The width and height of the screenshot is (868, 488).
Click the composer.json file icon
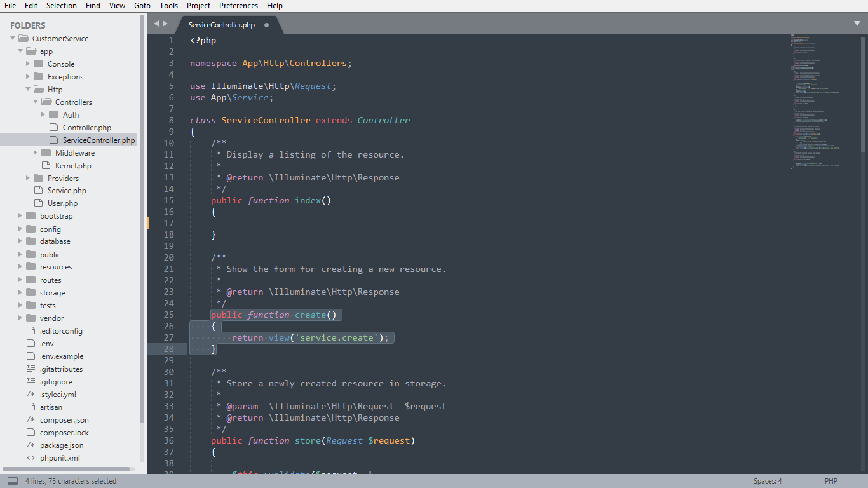tap(31, 420)
